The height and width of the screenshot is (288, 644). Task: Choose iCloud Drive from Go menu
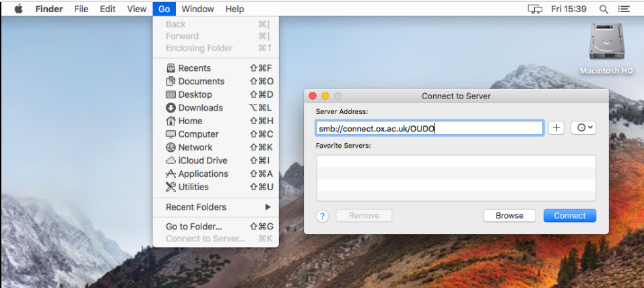click(202, 161)
